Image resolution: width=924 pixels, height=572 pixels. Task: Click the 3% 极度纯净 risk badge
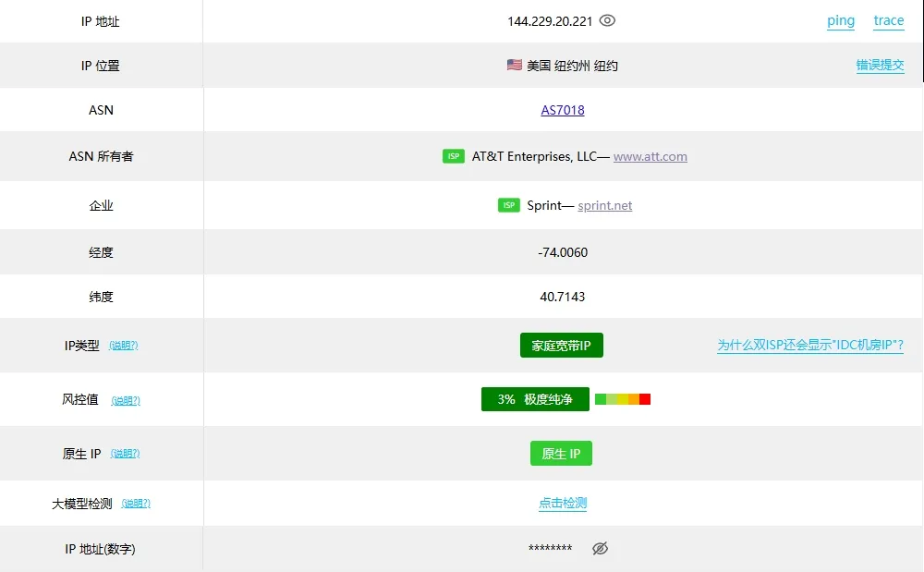pos(535,399)
